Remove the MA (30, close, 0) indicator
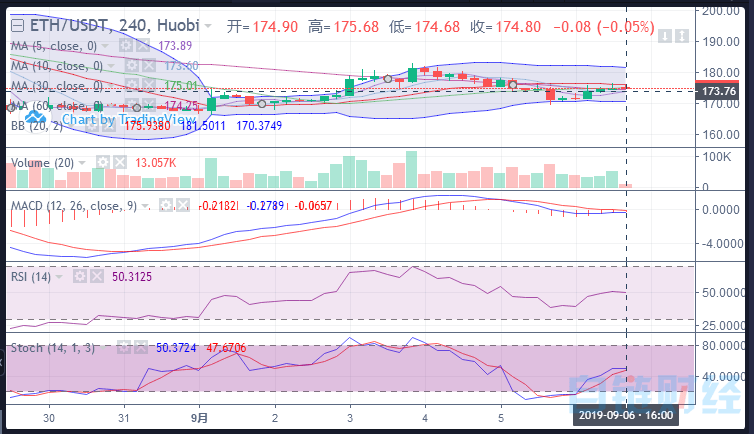The image size is (754, 434). pyautogui.click(x=149, y=86)
